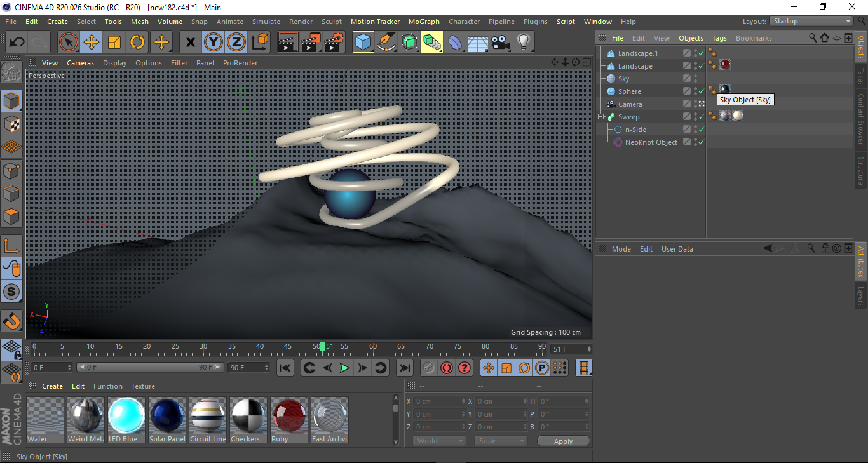Open Object Manager Tags menu
The height and width of the screenshot is (463, 868).
(719, 38)
